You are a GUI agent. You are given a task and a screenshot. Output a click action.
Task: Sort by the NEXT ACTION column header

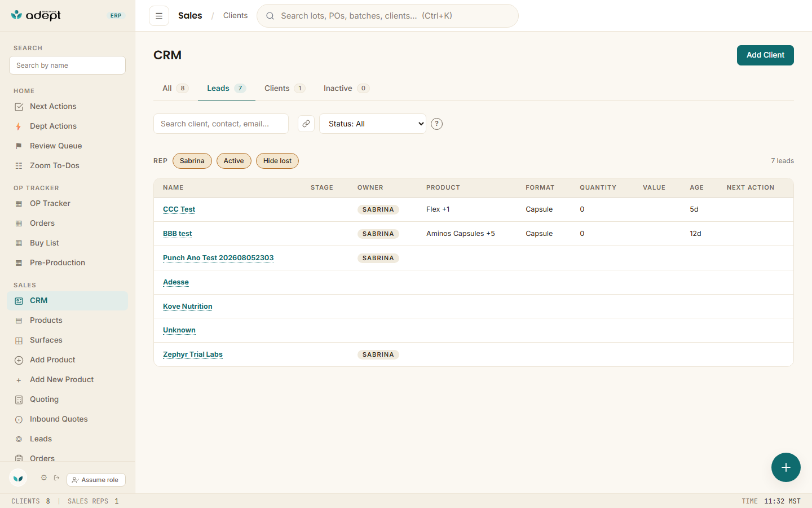751,187
